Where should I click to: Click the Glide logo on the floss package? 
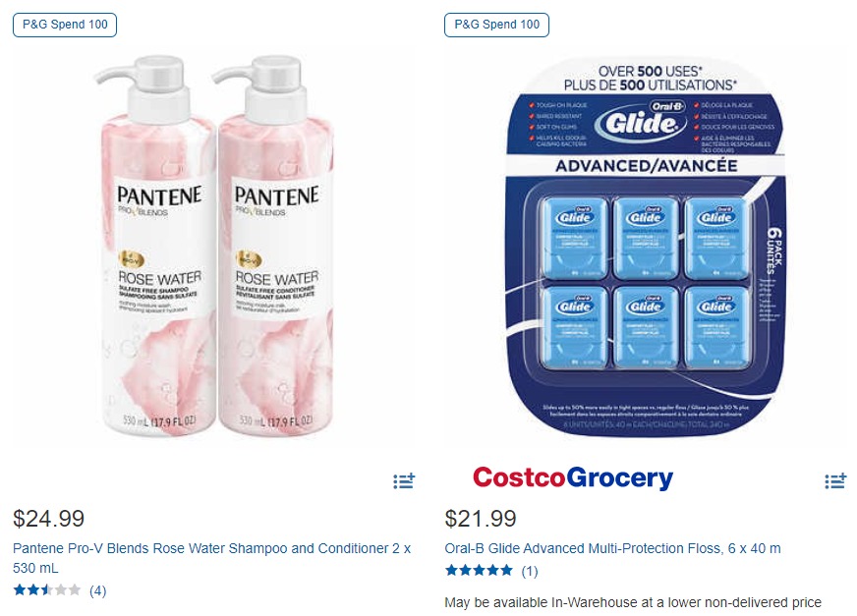point(641,121)
